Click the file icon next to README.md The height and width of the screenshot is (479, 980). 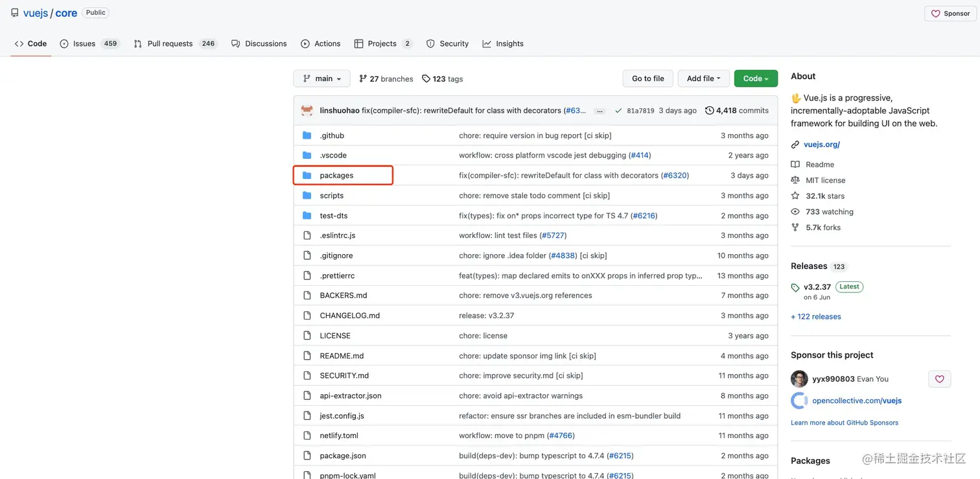307,356
